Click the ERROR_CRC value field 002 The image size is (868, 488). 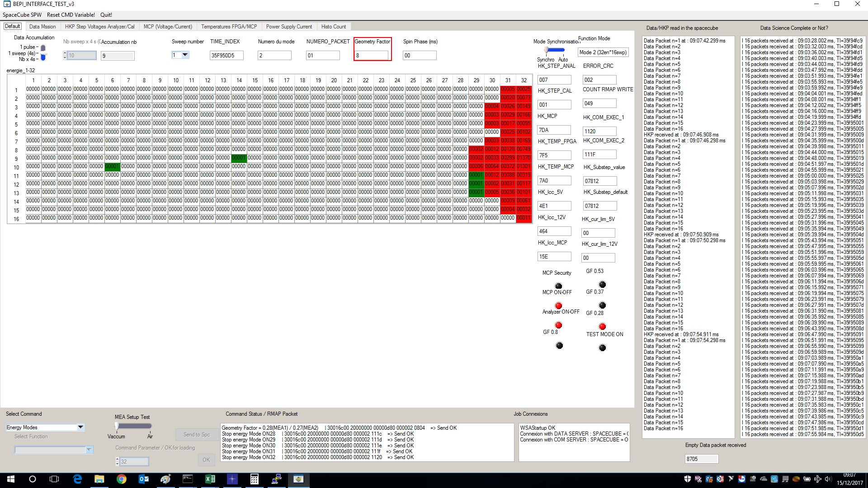coord(599,80)
